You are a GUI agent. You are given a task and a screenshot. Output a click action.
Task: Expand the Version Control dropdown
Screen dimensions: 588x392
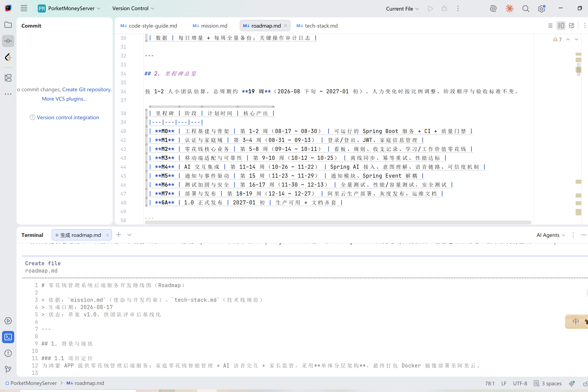click(x=133, y=8)
